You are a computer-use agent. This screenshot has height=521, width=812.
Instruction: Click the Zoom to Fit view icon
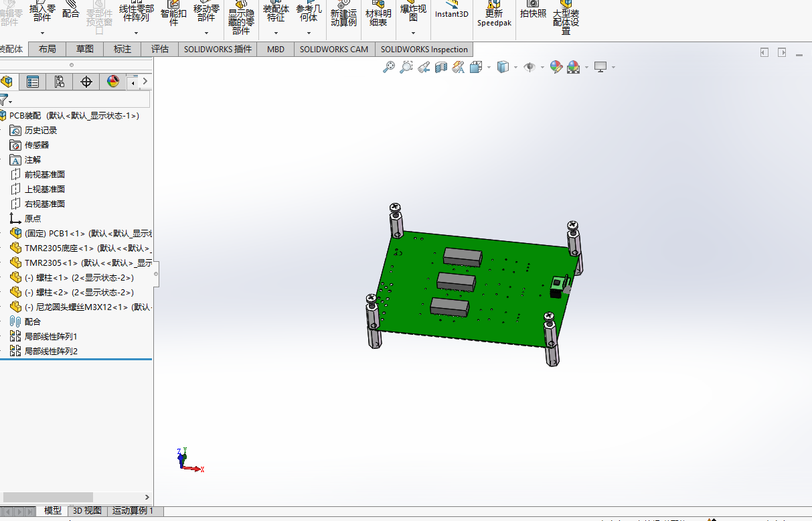point(389,67)
